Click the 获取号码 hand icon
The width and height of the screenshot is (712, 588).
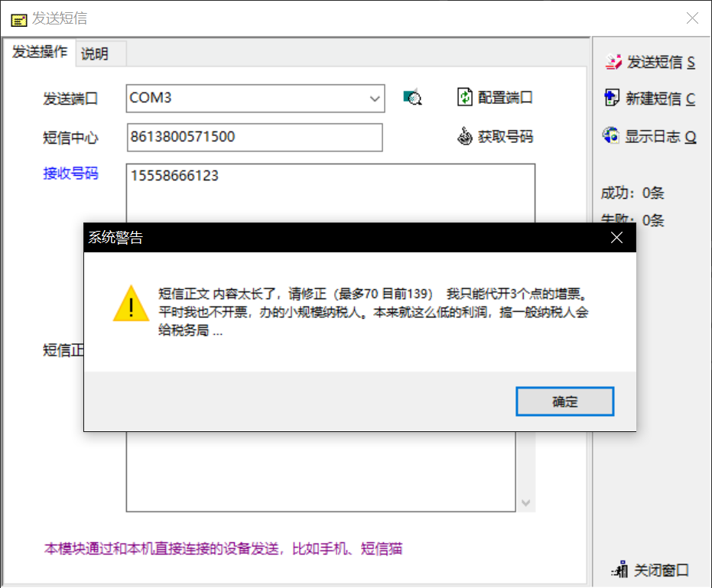[464, 136]
